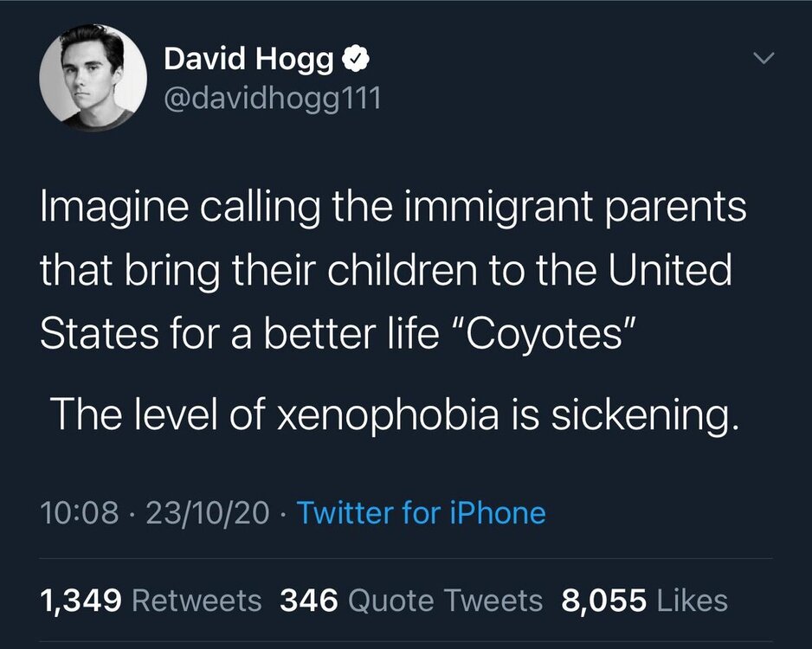
Task: Expand the caret menu for this tweet
Action: 763,59
